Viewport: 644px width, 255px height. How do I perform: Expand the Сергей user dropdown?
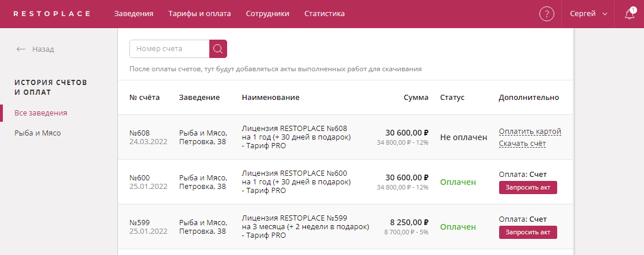[588, 14]
